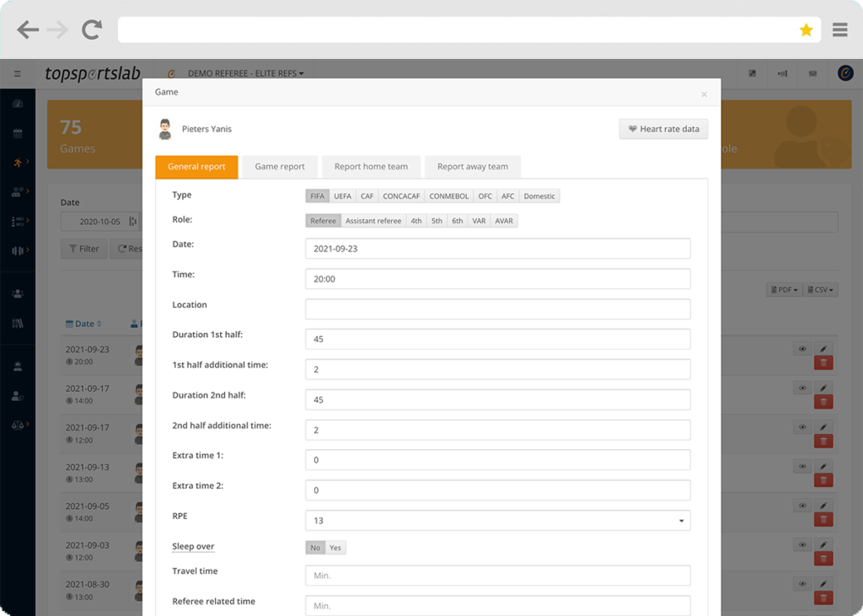This screenshot has height=616, width=863.
Task: Click the megaphone announcements icon in the top bar
Action: (x=781, y=73)
